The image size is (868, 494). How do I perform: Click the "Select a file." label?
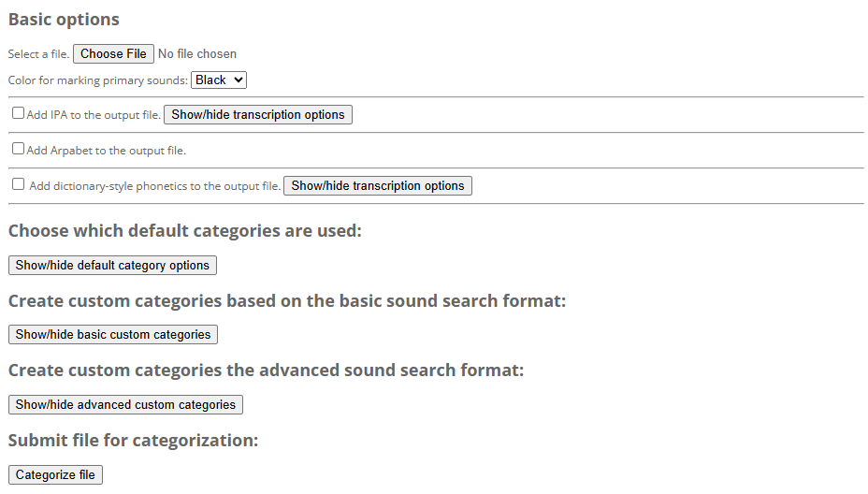point(38,55)
